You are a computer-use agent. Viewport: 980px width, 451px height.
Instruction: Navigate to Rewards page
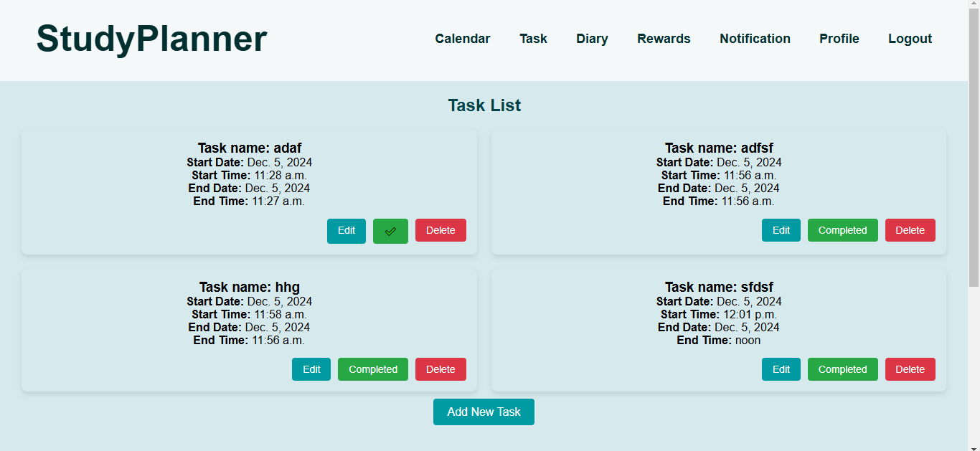664,39
